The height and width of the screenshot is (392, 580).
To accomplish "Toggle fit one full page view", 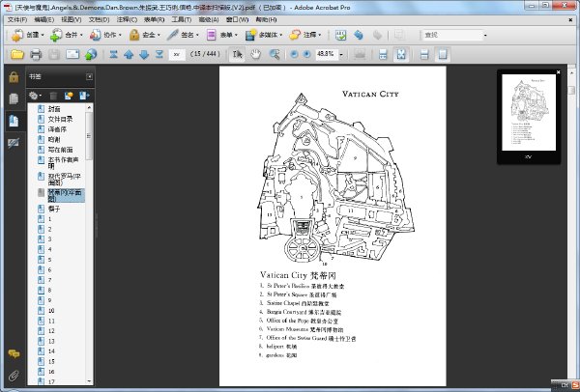I will tap(401, 55).
